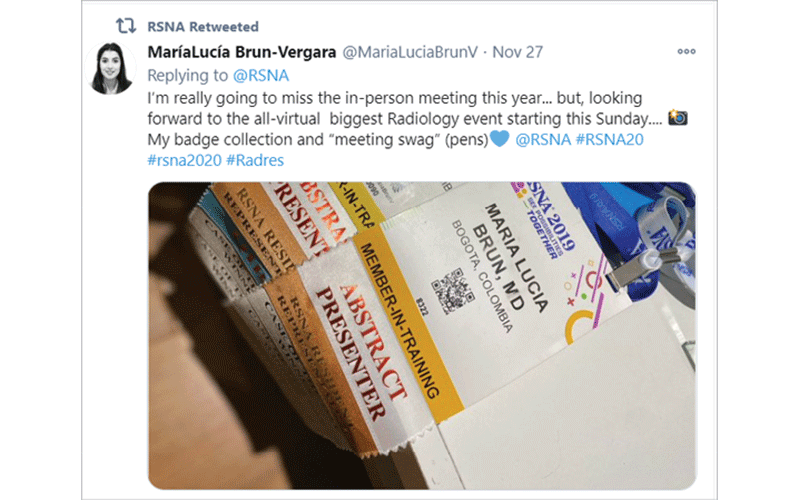Open the #rsna2020 hashtag

(x=185, y=160)
